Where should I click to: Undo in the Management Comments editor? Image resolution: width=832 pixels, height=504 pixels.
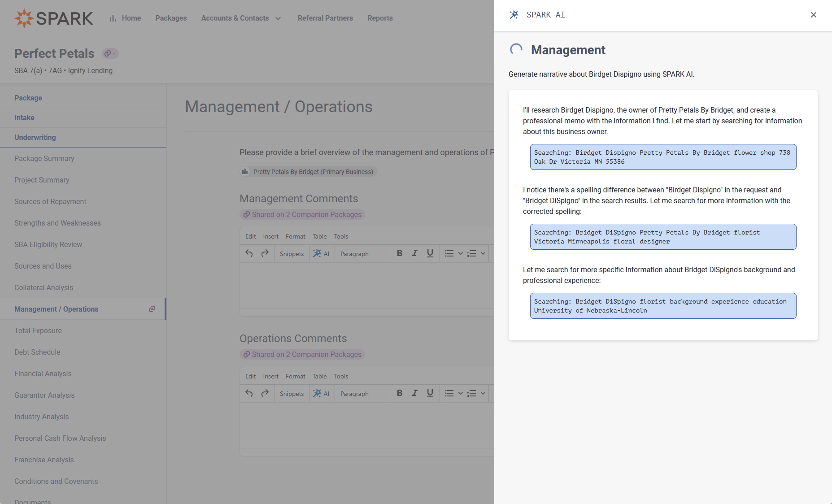coord(249,253)
